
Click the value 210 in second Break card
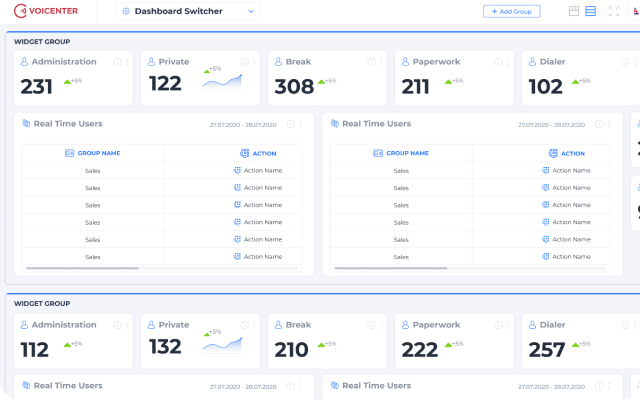[x=291, y=350]
